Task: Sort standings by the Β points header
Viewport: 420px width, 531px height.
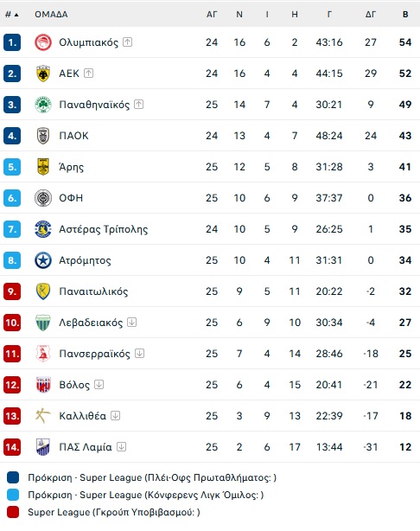Action: tap(405, 15)
